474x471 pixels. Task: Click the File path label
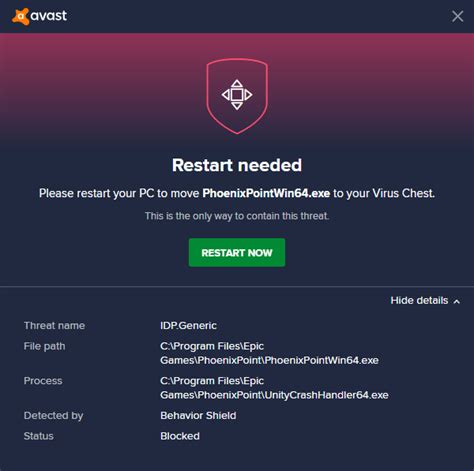pos(44,346)
